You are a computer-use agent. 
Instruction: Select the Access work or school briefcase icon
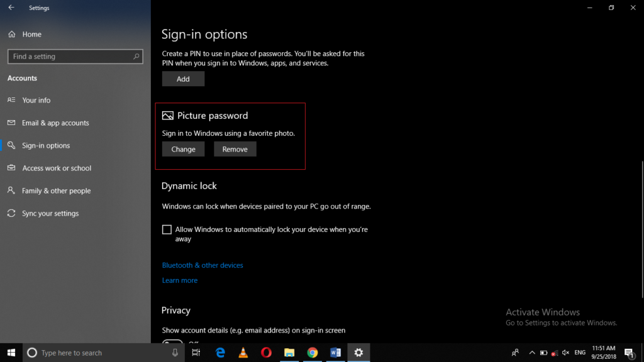[x=11, y=168]
